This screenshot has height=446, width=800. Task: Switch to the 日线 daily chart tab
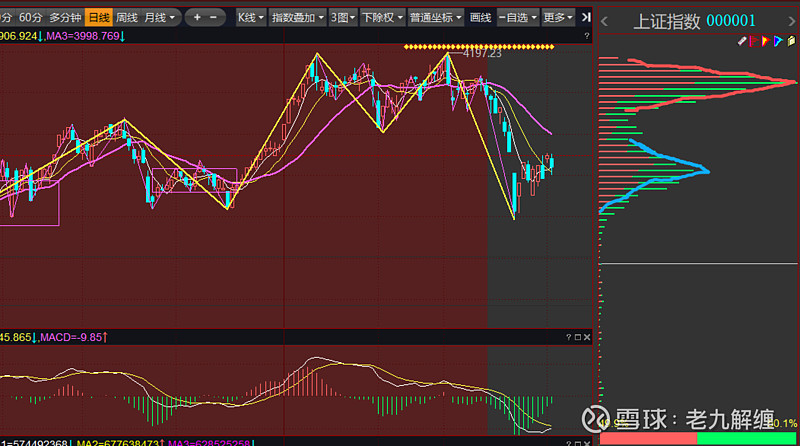point(98,18)
